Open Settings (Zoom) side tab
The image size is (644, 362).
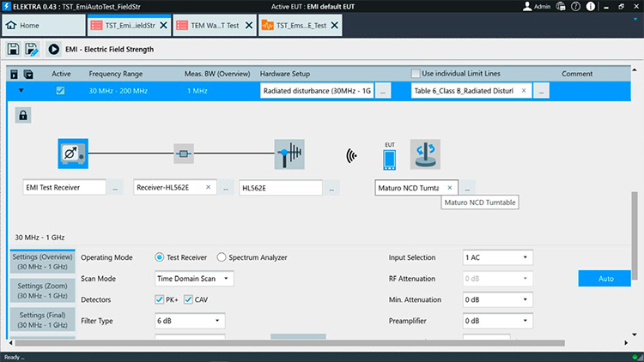tap(42, 291)
